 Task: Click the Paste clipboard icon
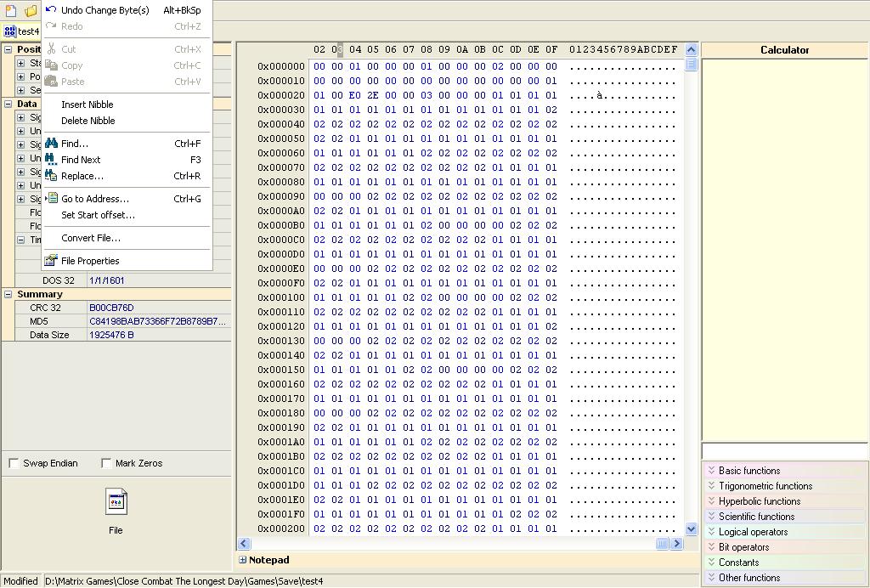pos(51,81)
